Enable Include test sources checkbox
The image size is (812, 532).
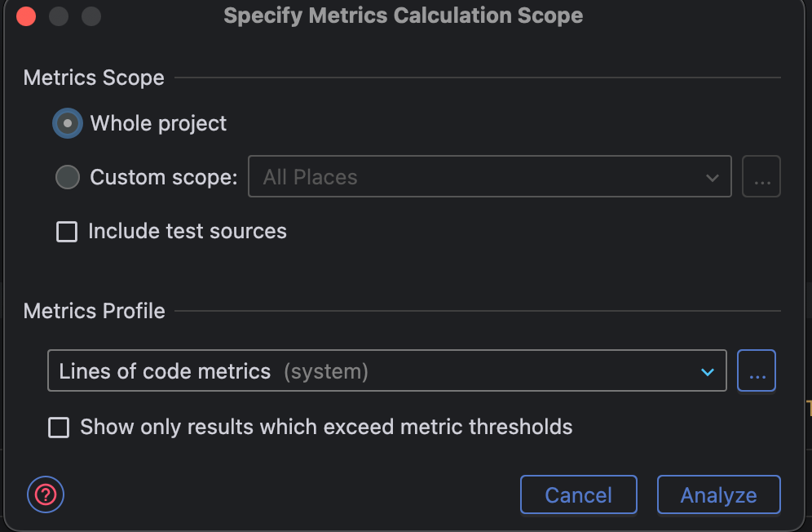coord(67,232)
